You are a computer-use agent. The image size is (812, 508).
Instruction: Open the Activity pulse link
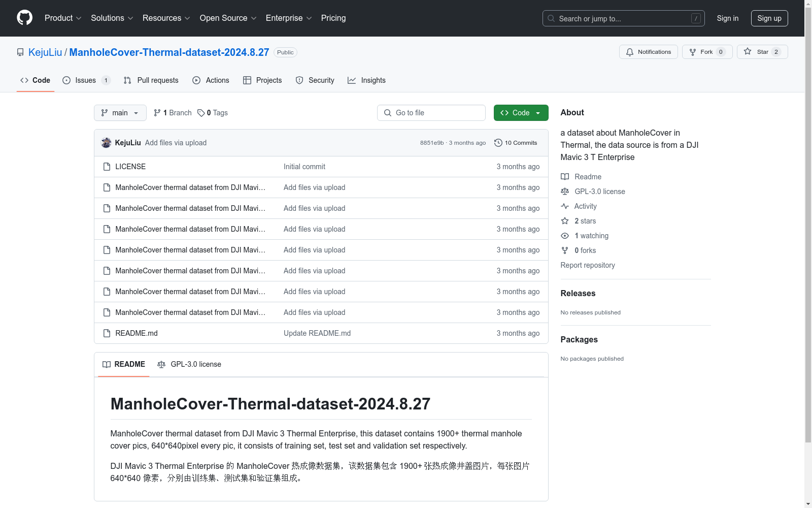(x=579, y=206)
